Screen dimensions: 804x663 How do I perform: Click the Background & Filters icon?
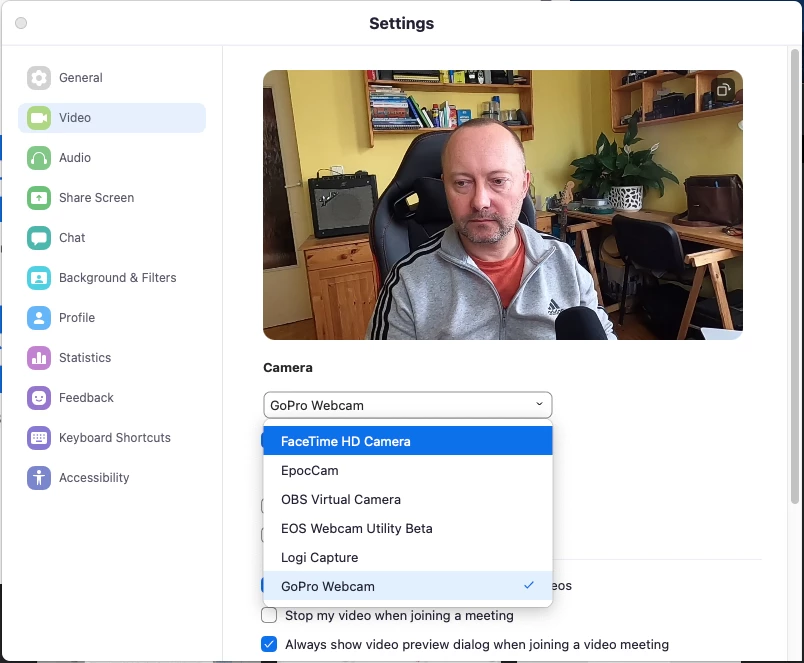(39, 278)
